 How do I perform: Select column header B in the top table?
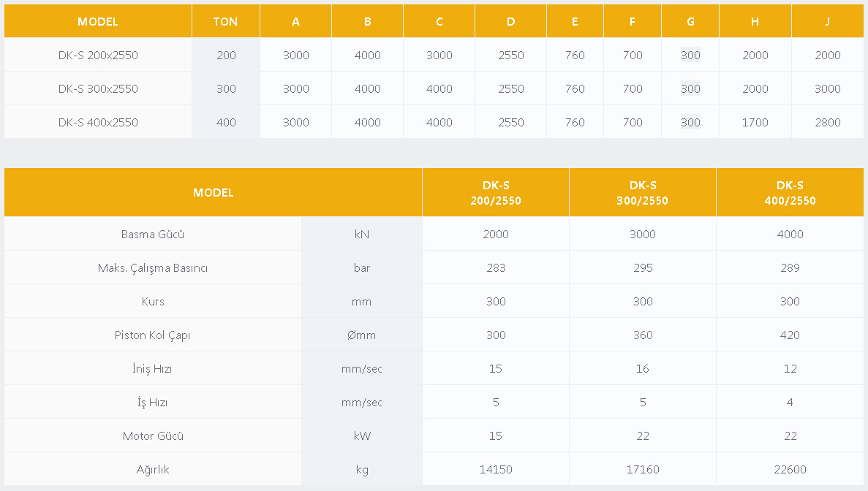pyautogui.click(x=368, y=22)
